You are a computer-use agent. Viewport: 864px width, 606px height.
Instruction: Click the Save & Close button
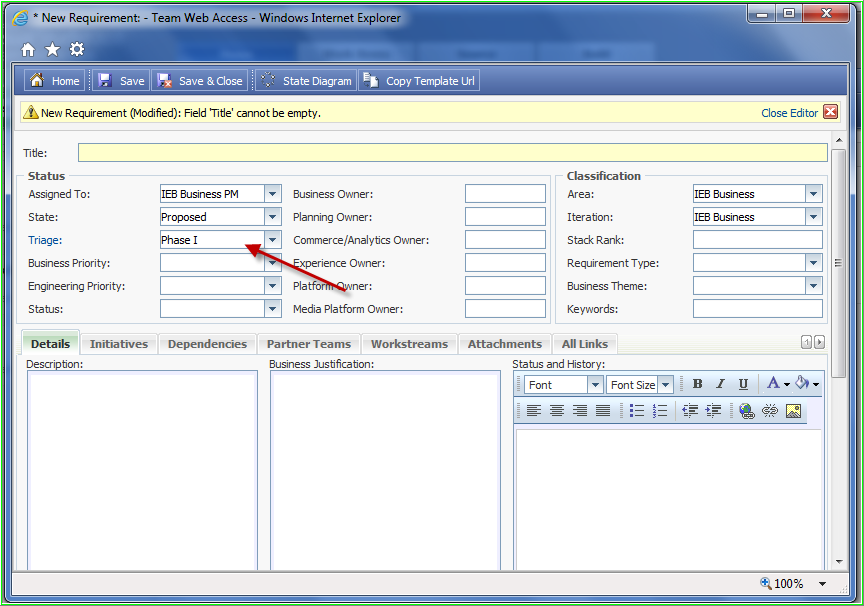(x=199, y=80)
